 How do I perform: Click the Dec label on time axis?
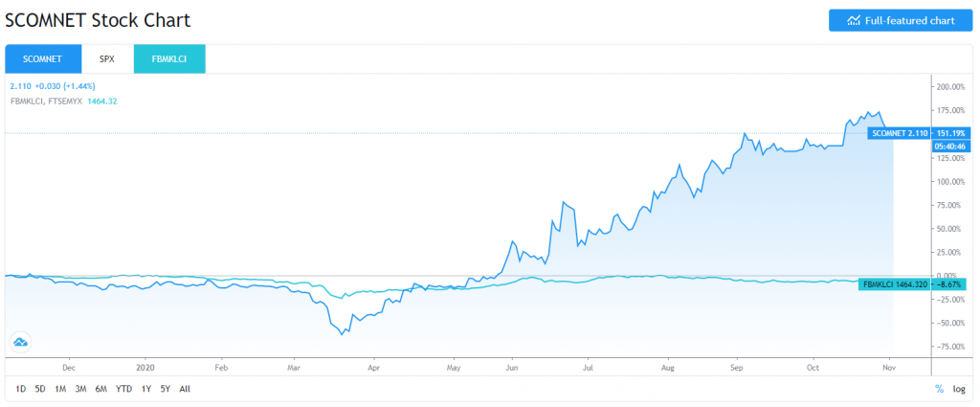(x=69, y=367)
